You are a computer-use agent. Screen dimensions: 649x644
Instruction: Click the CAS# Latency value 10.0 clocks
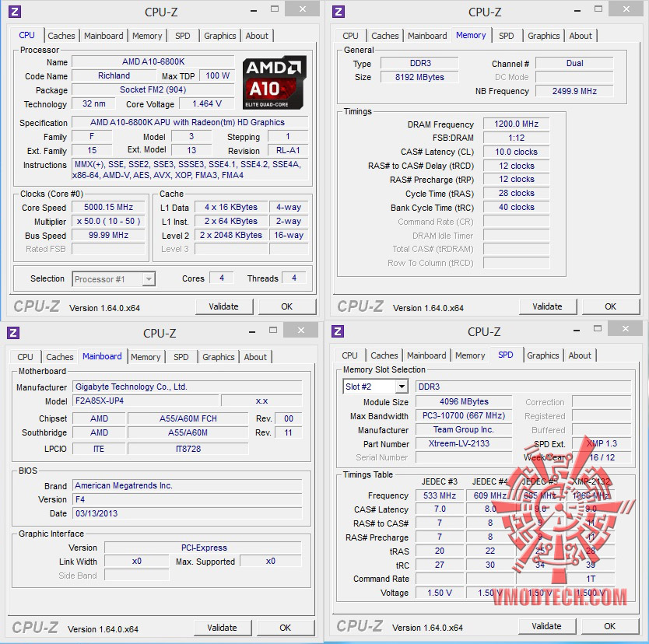click(516, 152)
